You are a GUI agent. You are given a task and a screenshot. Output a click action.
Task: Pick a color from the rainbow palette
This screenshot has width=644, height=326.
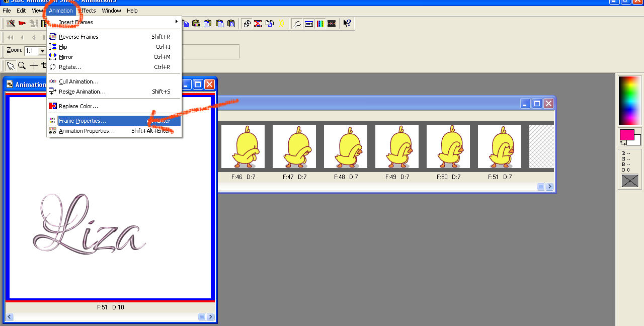629,100
